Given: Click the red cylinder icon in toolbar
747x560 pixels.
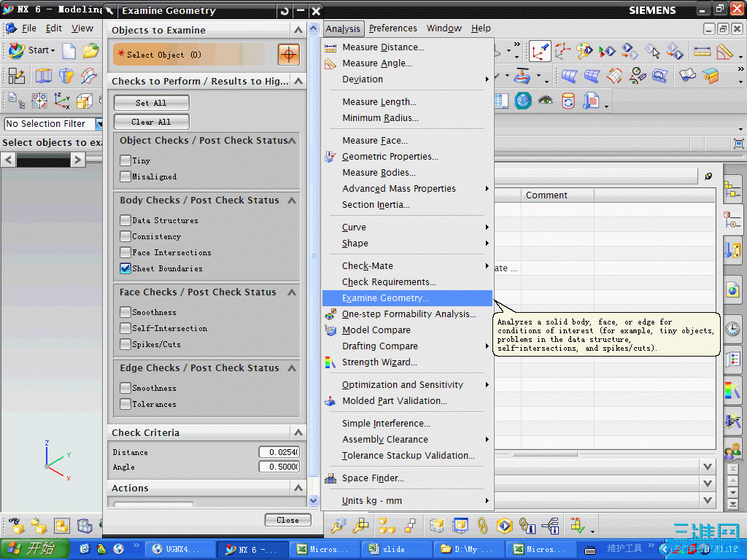Looking at the screenshot, I should pyautogui.click(x=568, y=101).
